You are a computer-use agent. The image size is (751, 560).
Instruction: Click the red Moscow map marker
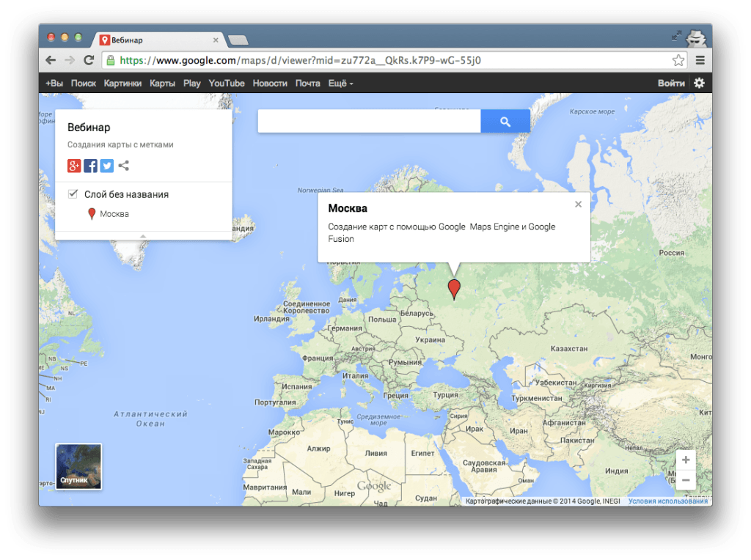(x=455, y=288)
